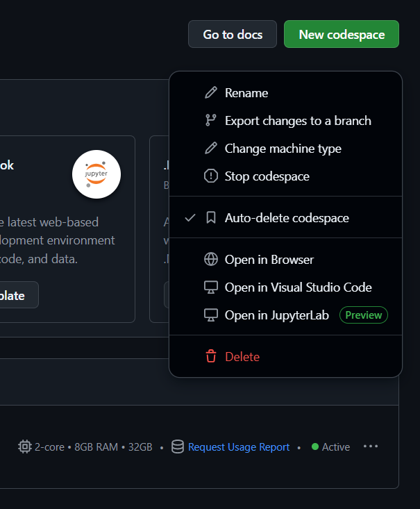Click the globe icon for Open in Browser

point(211,260)
